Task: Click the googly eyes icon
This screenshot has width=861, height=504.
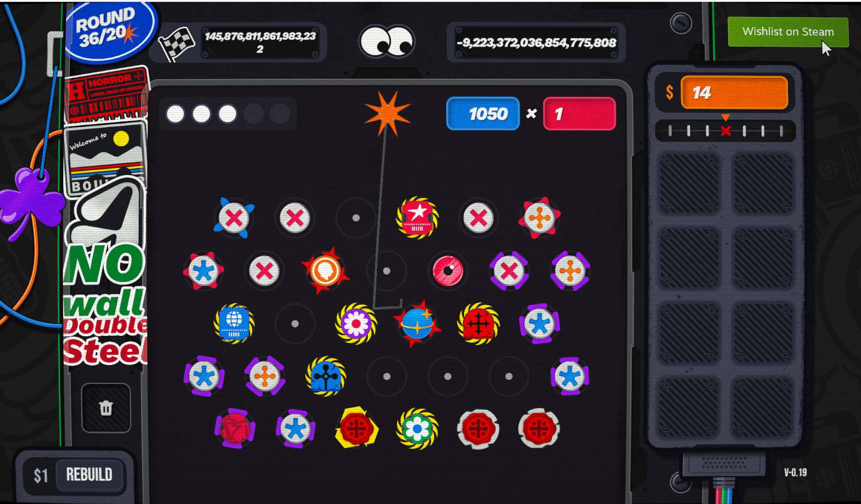Action: 387,42
